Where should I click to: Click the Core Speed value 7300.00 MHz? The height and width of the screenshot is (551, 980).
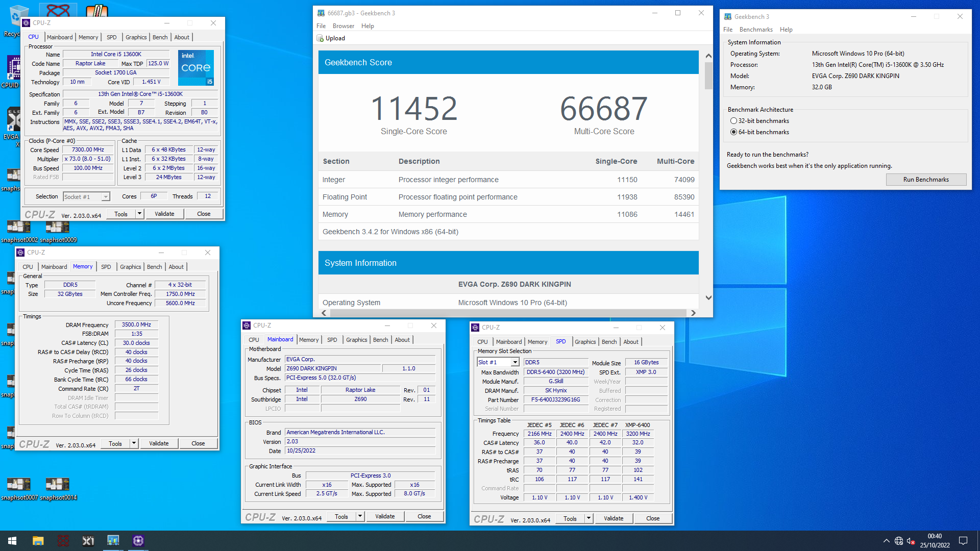tap(88, 150)
